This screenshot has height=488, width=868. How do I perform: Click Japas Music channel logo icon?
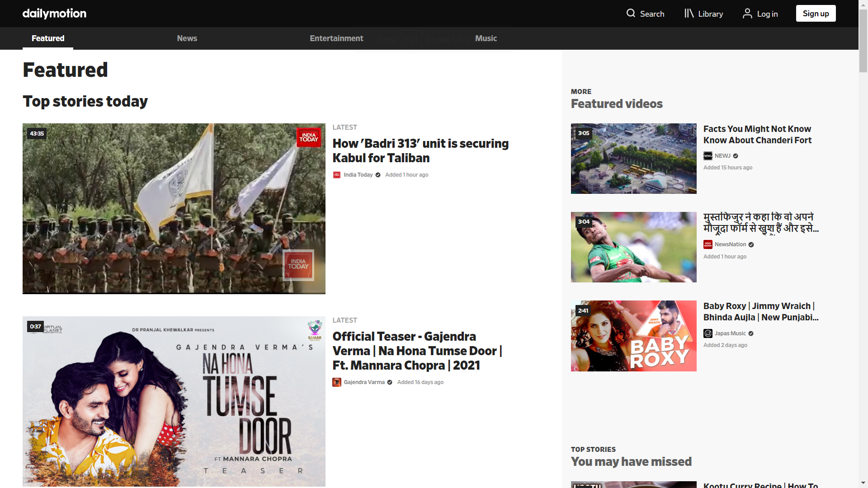(708, 333)
